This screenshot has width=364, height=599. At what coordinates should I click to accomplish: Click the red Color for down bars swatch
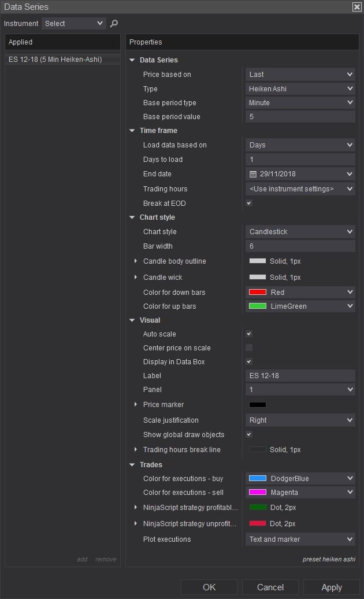tap(258, 293)
